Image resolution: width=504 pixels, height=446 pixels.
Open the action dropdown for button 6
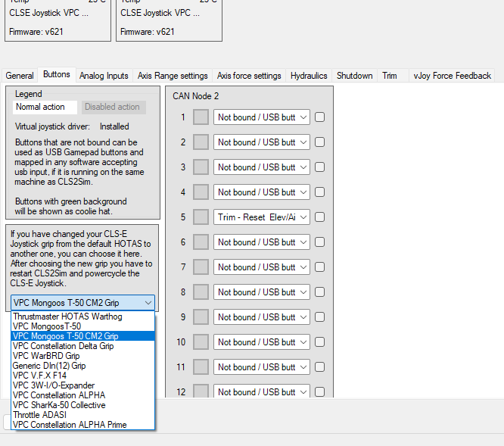[x=262, y=242]
